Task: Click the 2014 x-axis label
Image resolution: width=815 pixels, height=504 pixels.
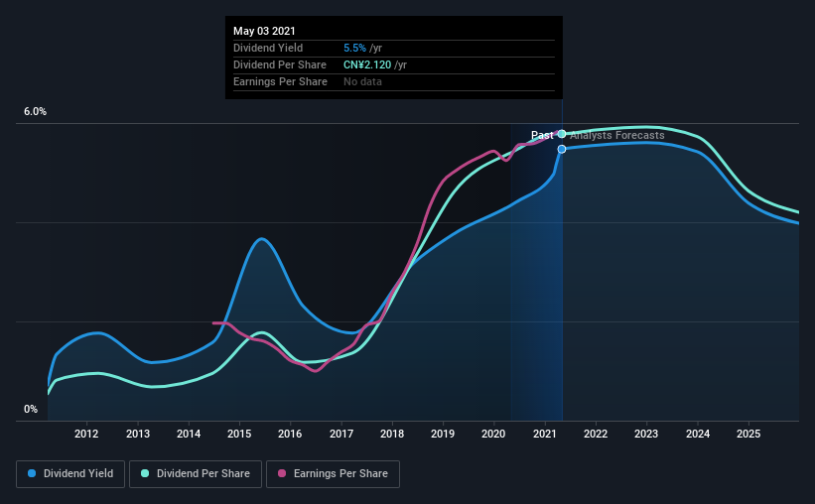Action: click(x=189, y=434)
